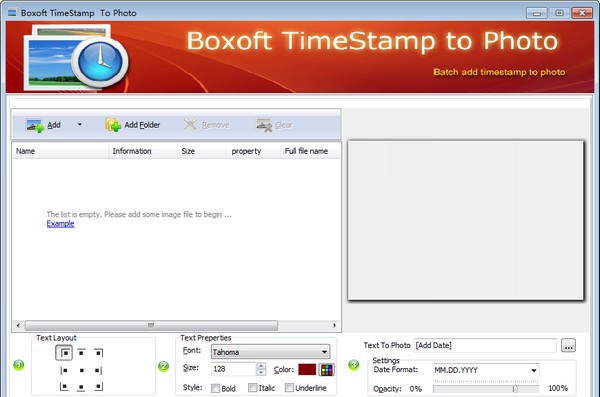
Task: Select bottom-right text layout position
Action: 98,387
